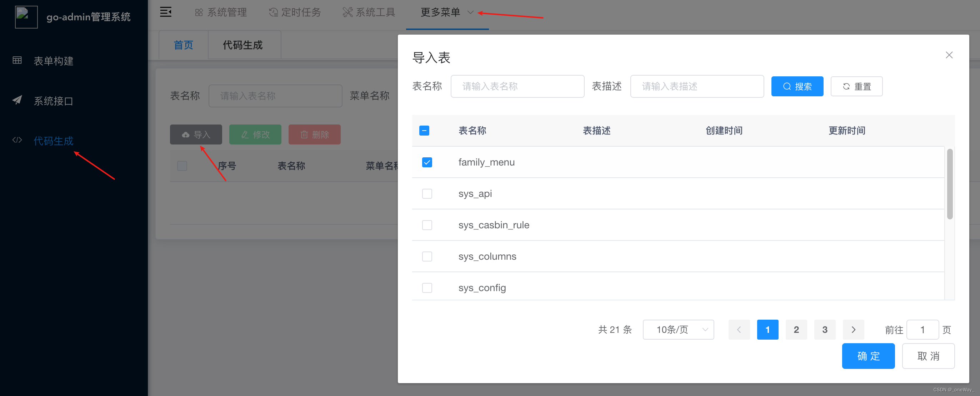Image resolution: width=980 pixels, height=396 pixels.
Task: Check the sys_casbin_rule row checkbox
Action: [x=427, y=225]
